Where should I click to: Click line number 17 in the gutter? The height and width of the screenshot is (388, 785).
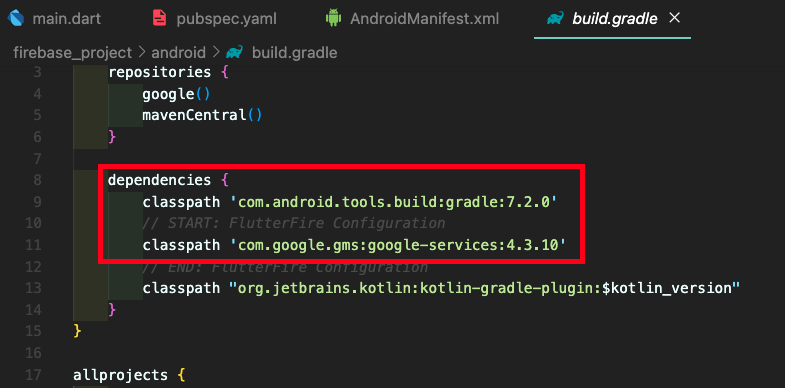[x=33, y=374]
